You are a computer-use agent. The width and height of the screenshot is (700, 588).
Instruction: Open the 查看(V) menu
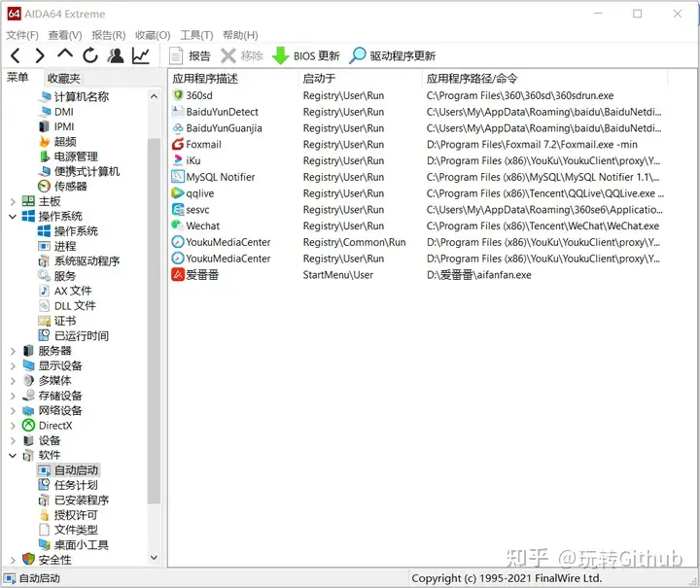65,35
